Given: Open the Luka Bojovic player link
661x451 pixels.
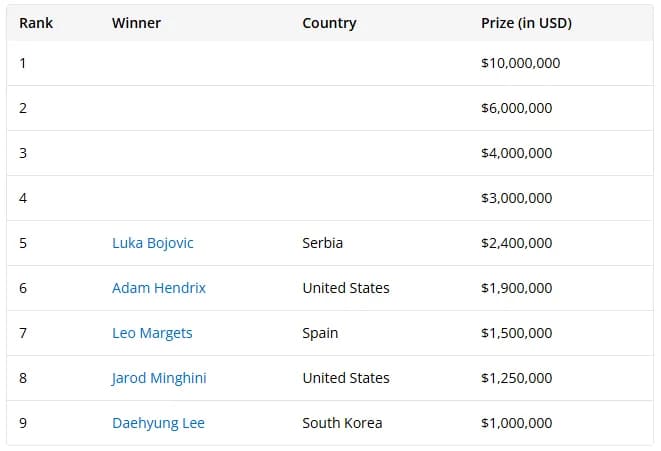Looking at the screenshot, I should (x=153, y=243).
